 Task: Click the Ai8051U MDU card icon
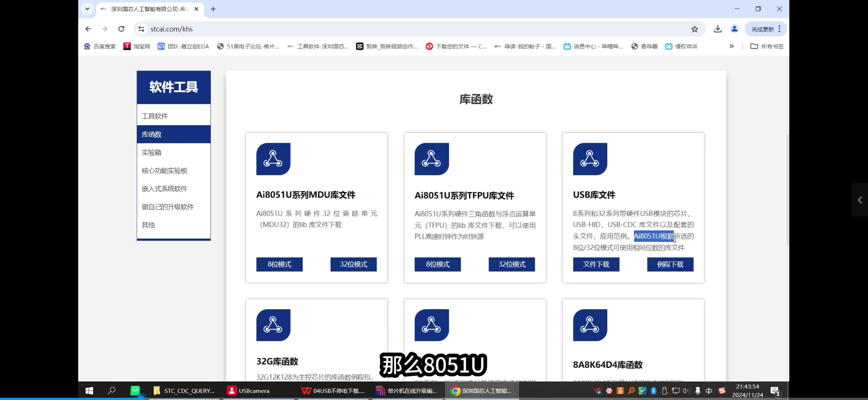(x=273, y=159)
